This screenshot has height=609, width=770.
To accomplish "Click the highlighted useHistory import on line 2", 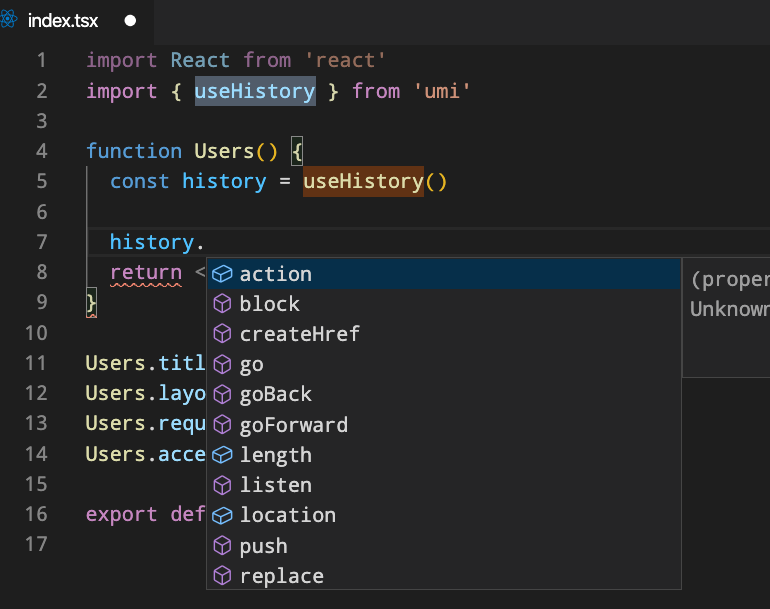I will tap(255, 91).
